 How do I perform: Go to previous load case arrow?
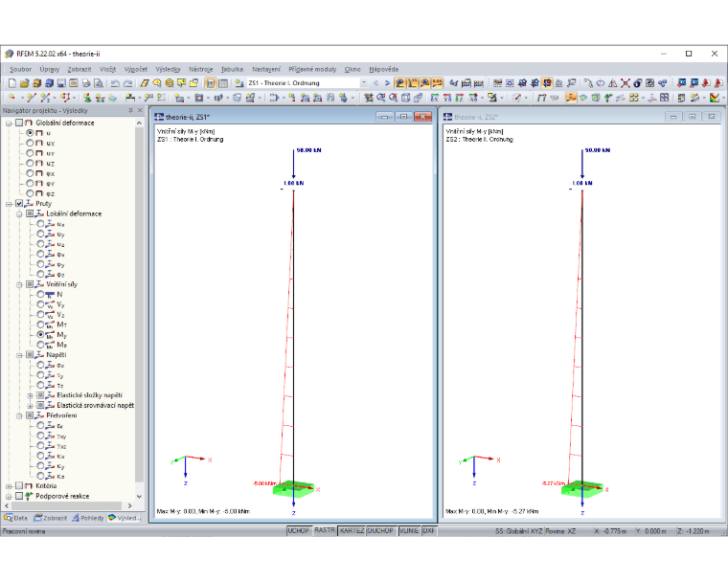pyautogui.click(x=375, y=83)
